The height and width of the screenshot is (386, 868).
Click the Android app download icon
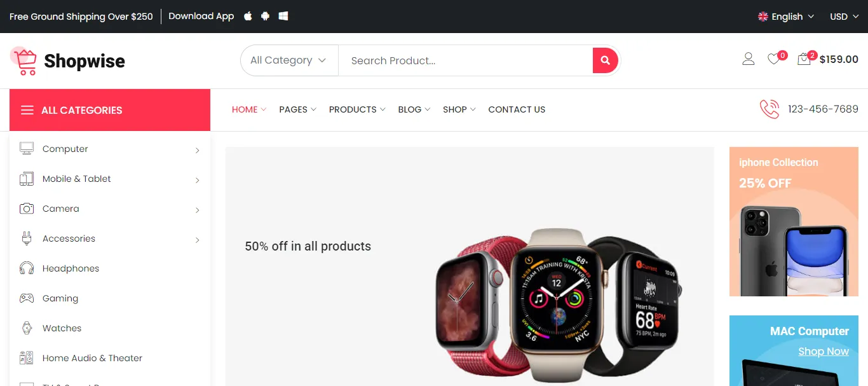click(x=266, y=17)
